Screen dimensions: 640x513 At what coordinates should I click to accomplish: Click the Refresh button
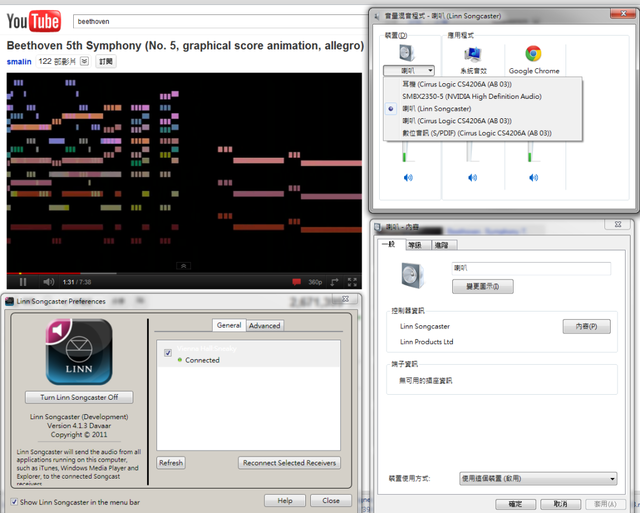pyautogui.click(x=171, y=463)
